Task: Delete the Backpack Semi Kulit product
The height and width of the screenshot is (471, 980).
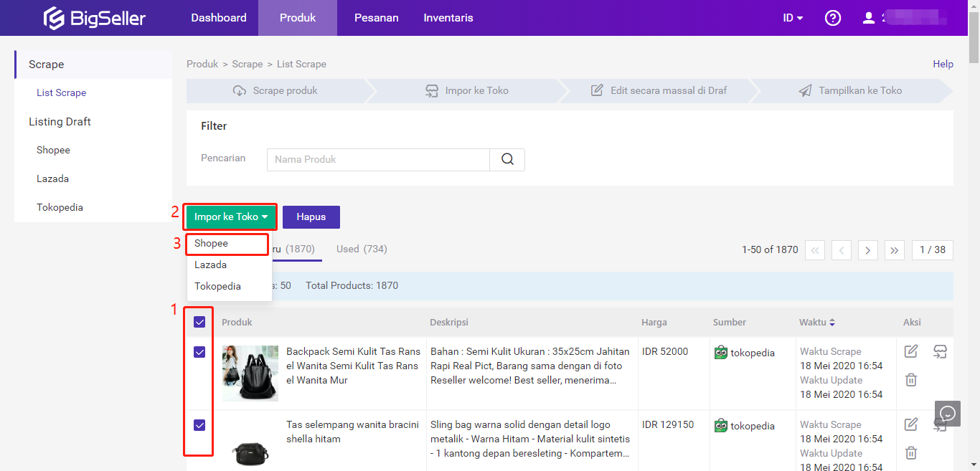Action: [x=911, y=380]
